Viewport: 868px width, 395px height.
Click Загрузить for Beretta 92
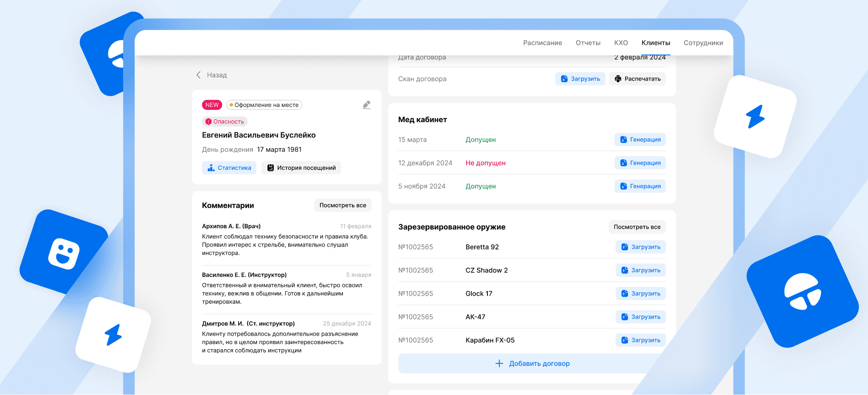[641, 247]
